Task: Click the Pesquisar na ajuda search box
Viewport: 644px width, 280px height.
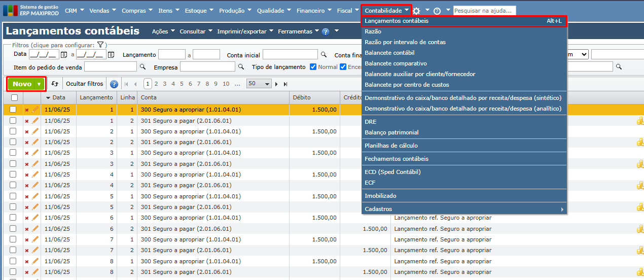Action: [x=484, y=11]
